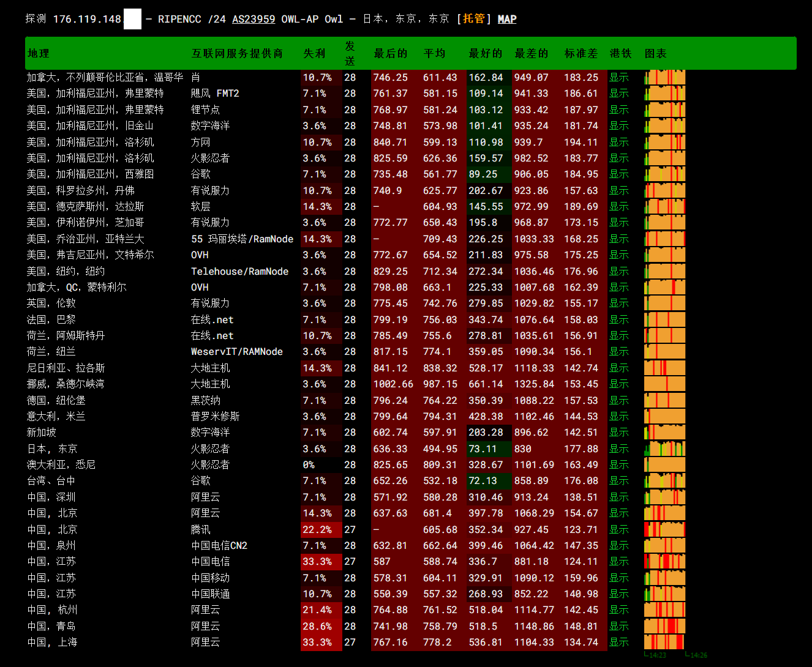Click the 最差的 column header
Viewport: 812px width, 667px height.
(x=532, y=53)
